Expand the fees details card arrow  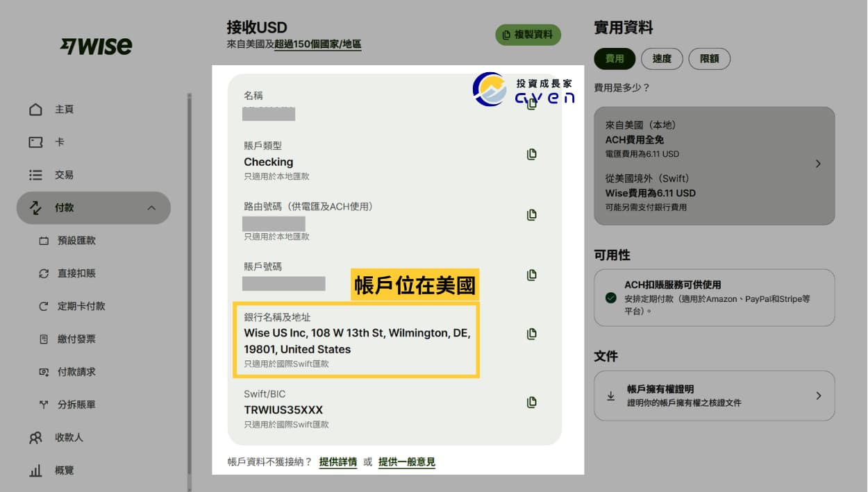click(818, 164)
